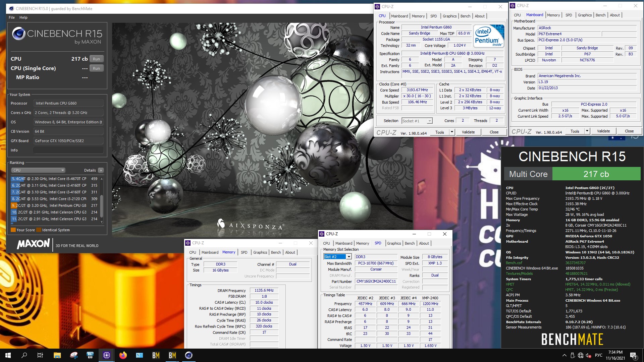Image resolution: width=644 pixels, height=362 pixels.
Task: Select ranking row Intel Core i3-2120 309
Action: (55, 199)
